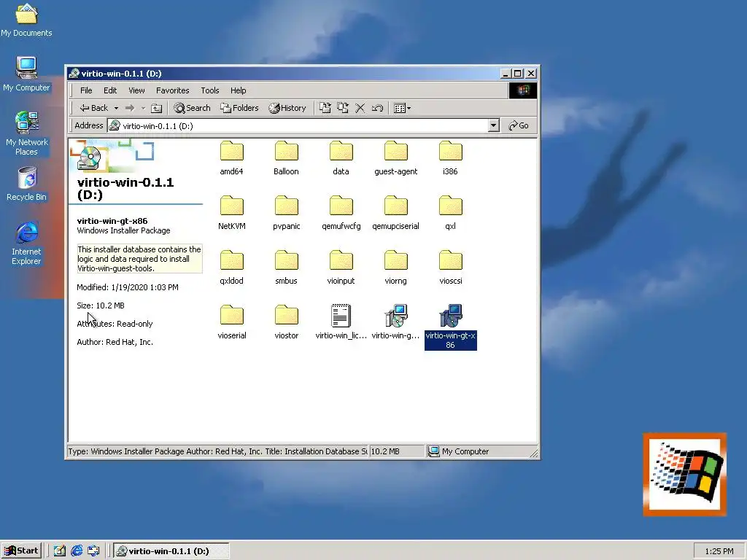The height and width of the screenshot is (560, 747).
Task: Click the History button
Action: click(x=287, y=108)
